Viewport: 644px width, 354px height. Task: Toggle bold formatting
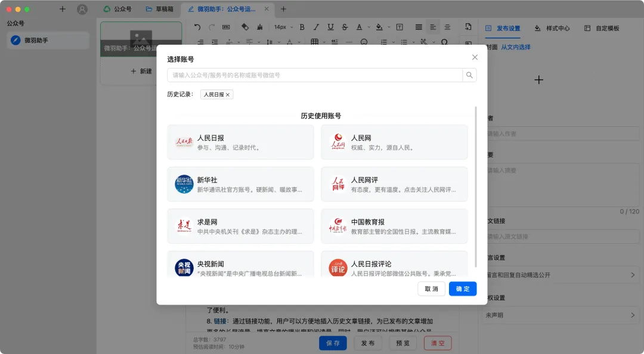pyautogui.click(x=302, y=27)
